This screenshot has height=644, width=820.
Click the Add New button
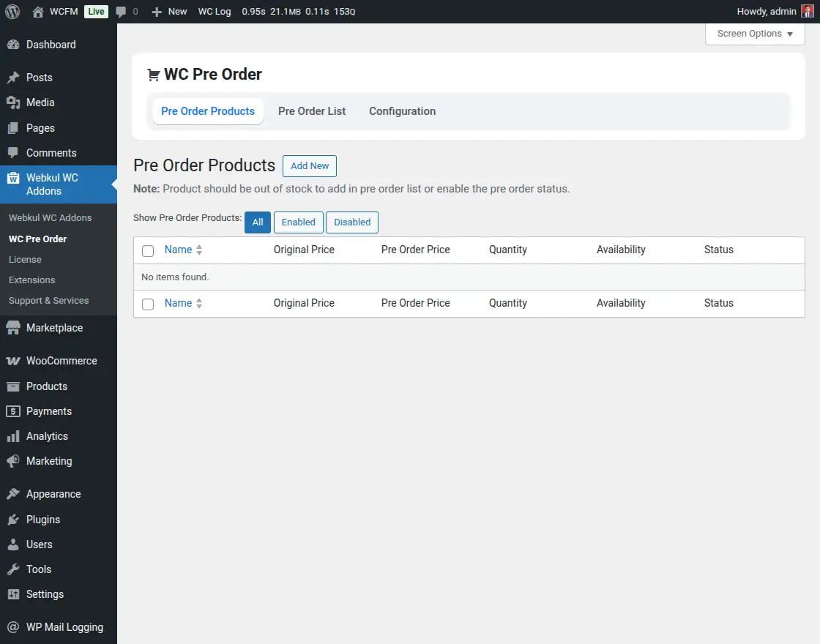point(309,165)
